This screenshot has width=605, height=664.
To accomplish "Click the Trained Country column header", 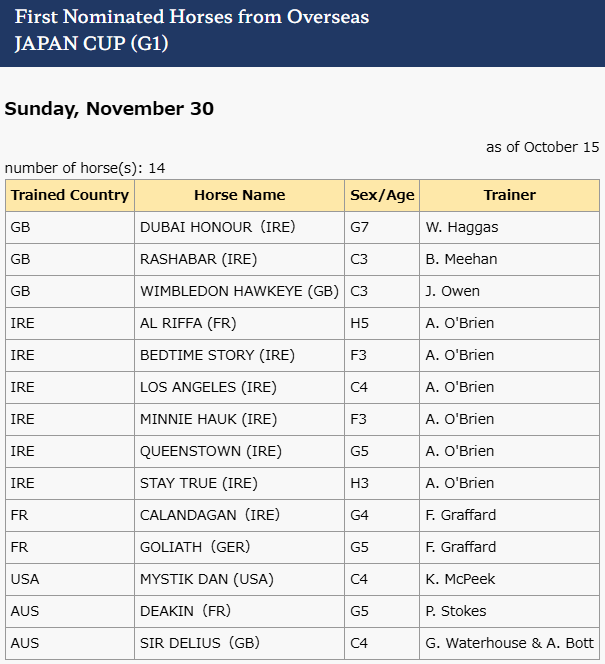I will [70, 195].
